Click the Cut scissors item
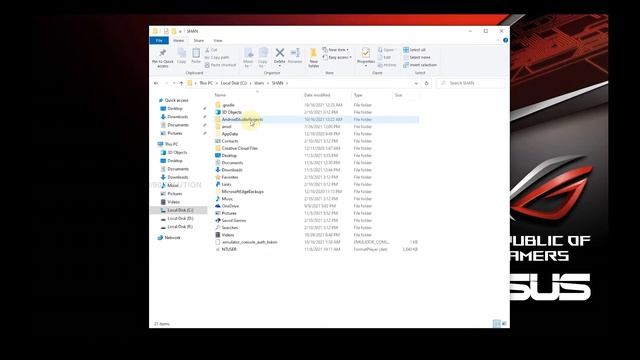 (211, 50)
